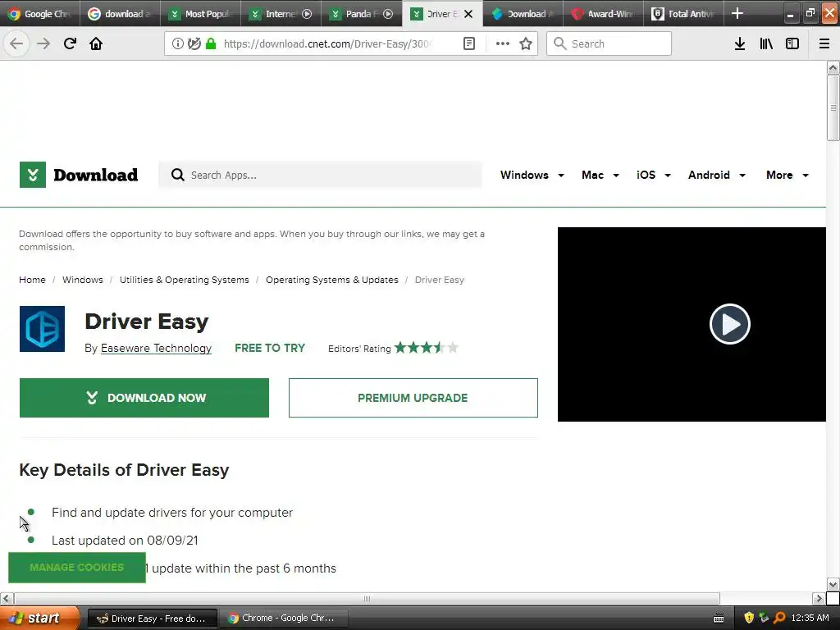Click the green padlock security icon
Viewport: 840px width, 630px height.
pyautogui.click(x=211, y=43)
